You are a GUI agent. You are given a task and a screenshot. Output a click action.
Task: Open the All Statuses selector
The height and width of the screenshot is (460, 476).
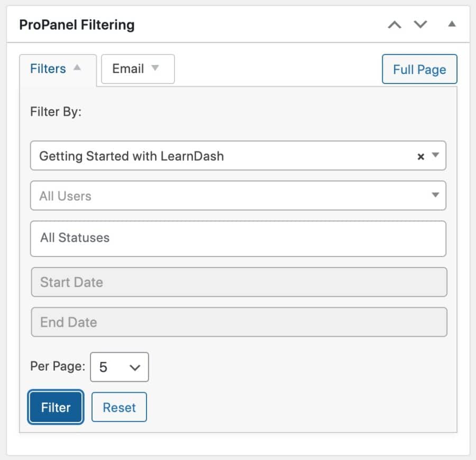tap(238, 238)
